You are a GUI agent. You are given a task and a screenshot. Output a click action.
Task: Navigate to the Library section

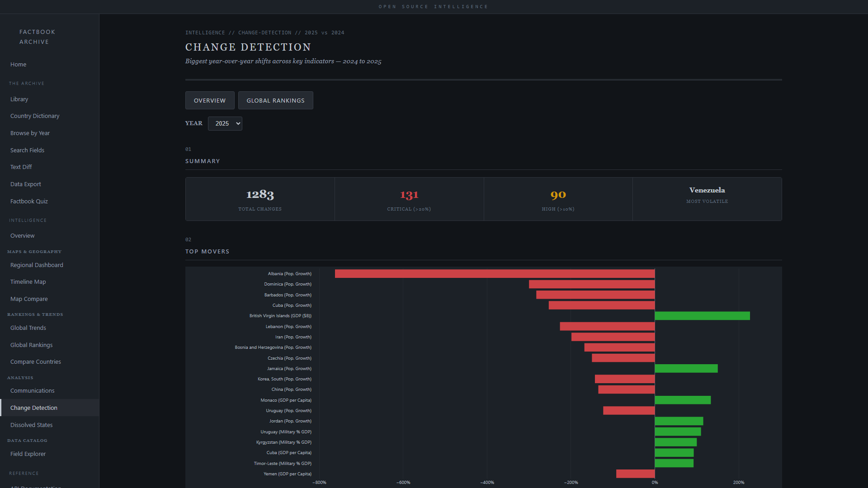coord(19,99)
